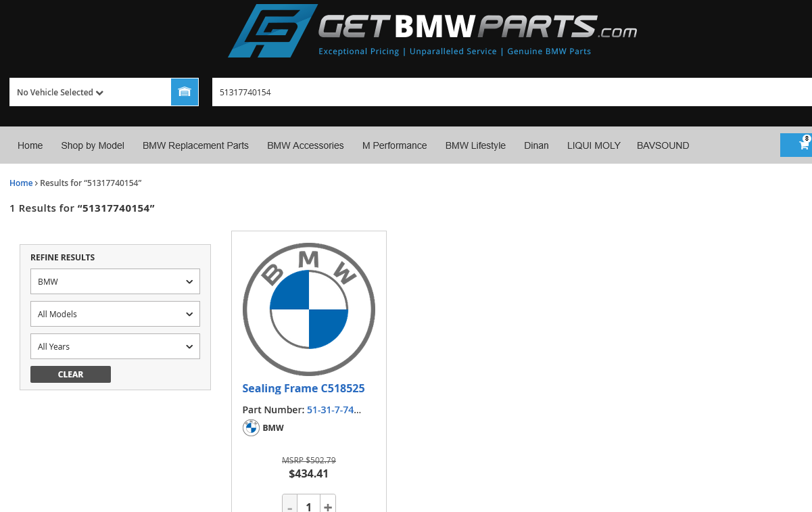Open the shopping cart icon
812x512 pixels.
point(803,145)
